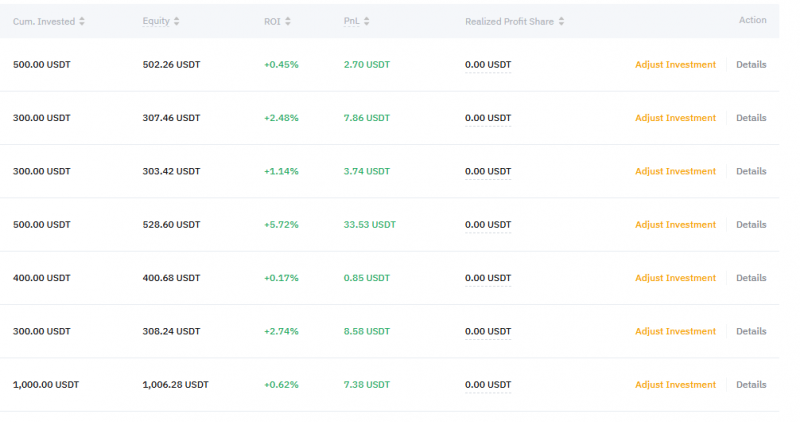This screenshot has height=422, width=800.
Task: Click Realized Profit Share value in +5.72% row
Action: 488,225
